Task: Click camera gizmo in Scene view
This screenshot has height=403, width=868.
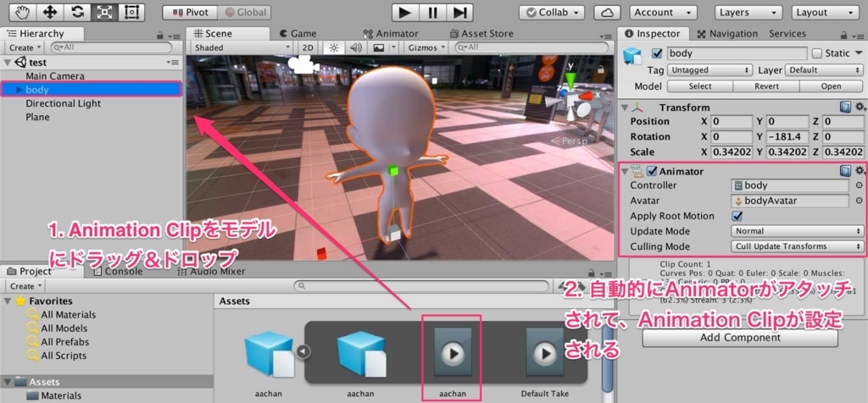Action: click(x=303, y=64)
